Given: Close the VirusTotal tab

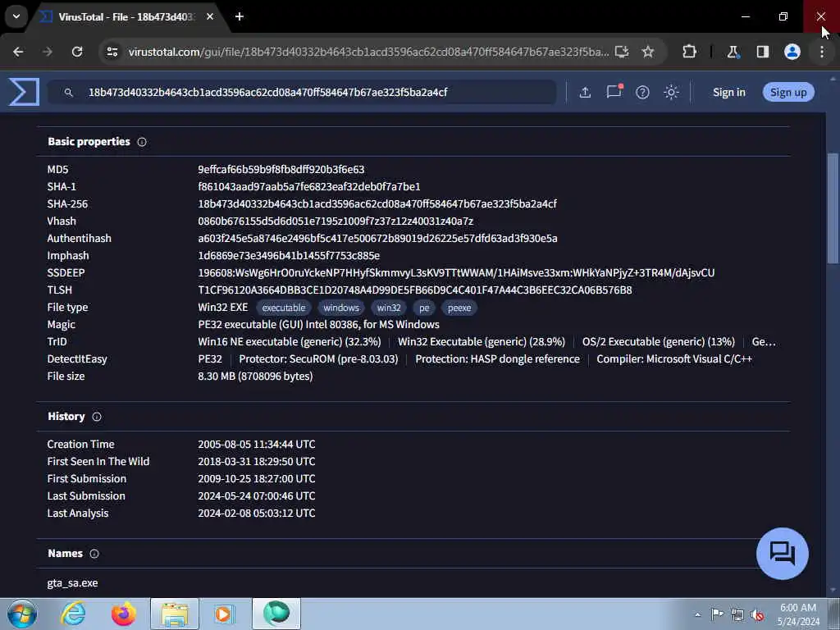Looking at the screenshot, I should (210, 16).
